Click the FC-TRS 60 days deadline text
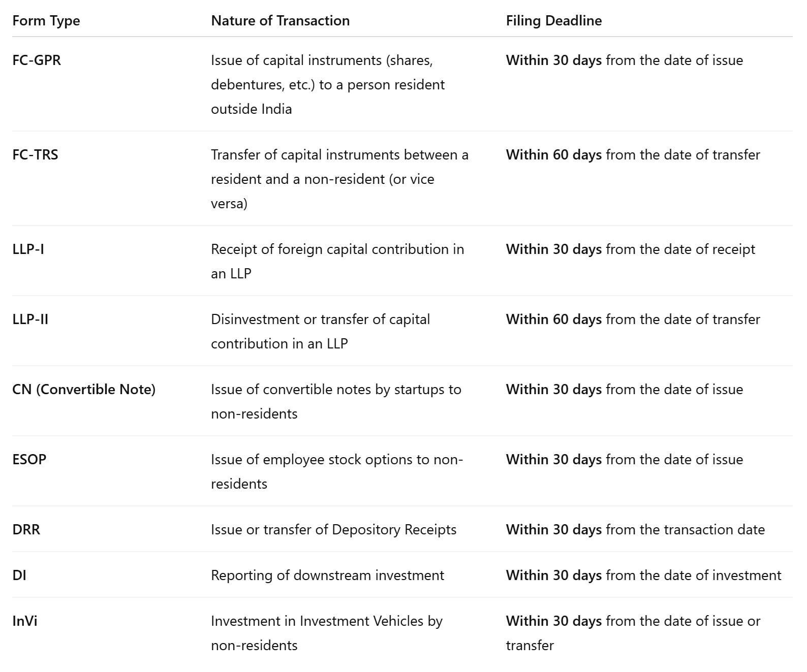 point(633,155)
